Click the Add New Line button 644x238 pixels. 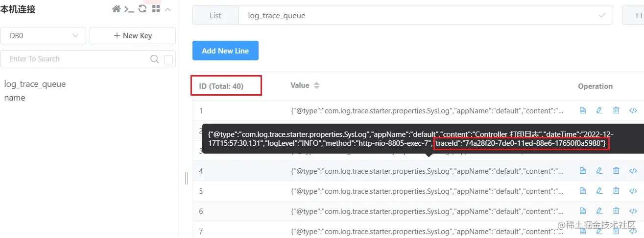coord(225,51)
